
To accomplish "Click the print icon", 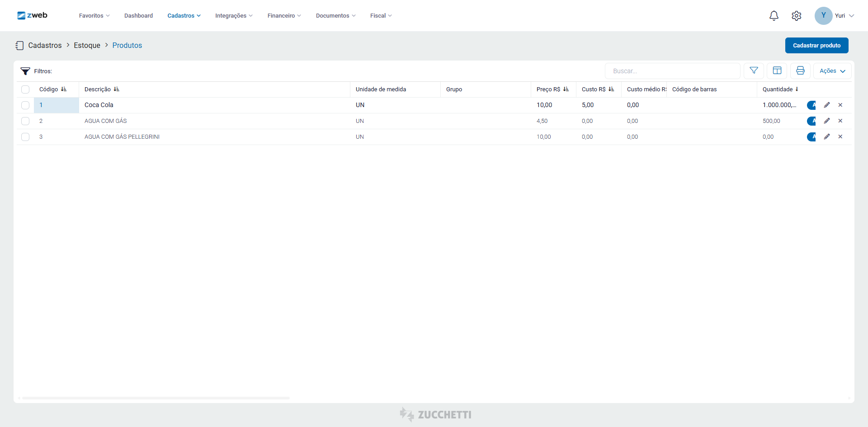I will (x=800, y=70).
